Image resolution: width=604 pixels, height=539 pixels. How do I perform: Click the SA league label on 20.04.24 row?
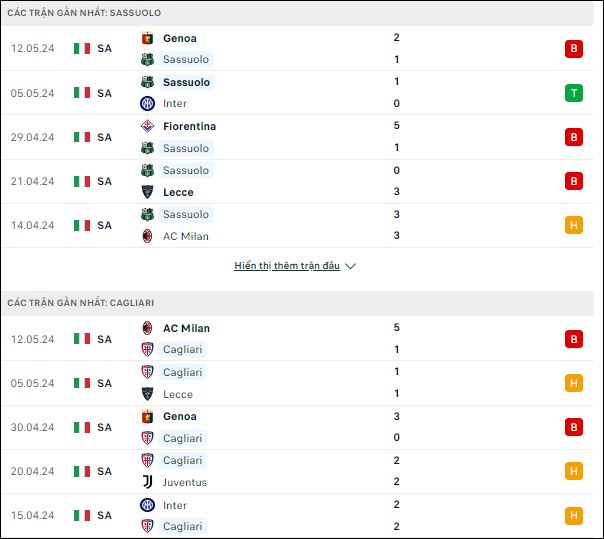104,471
